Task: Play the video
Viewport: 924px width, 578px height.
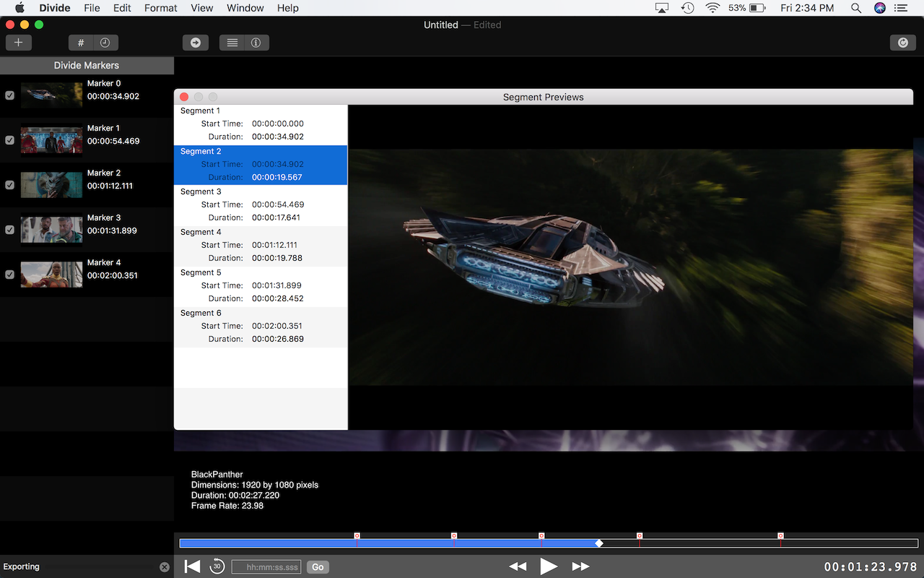Action: [x=549, y=566]
